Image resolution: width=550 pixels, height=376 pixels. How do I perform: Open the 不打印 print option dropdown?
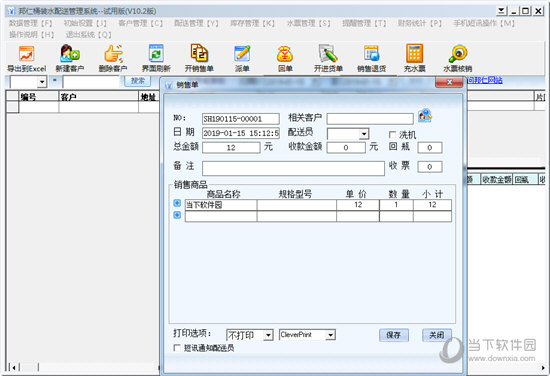[268, 335]
